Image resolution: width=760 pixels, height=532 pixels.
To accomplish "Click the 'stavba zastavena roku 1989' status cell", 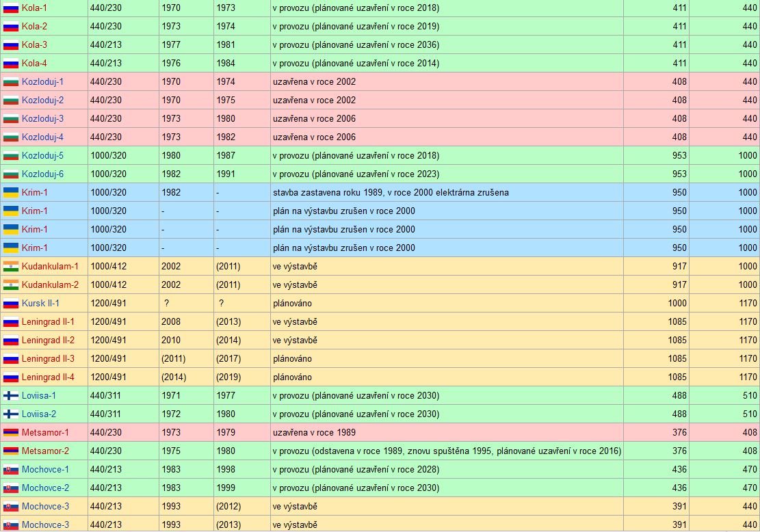I will click(391, 193).
